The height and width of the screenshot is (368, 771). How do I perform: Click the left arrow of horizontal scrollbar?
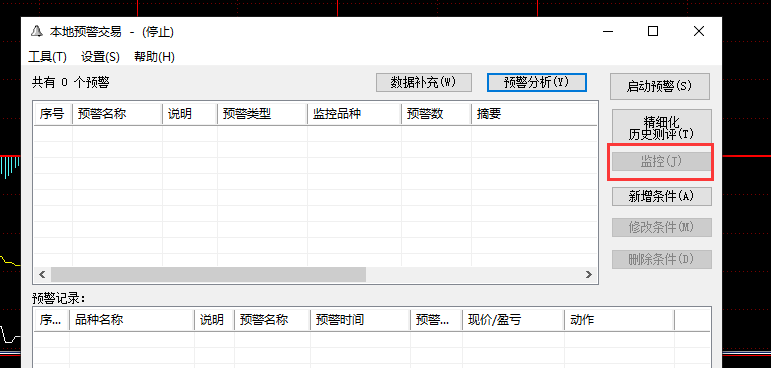pyautogui.click(x=42, y=275)
